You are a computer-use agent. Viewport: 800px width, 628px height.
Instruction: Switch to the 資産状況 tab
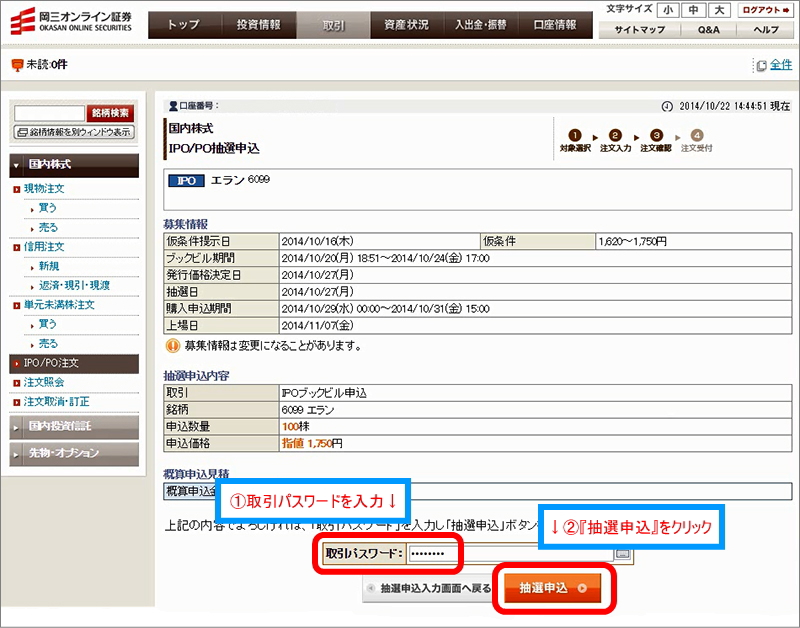click(405, 24)
